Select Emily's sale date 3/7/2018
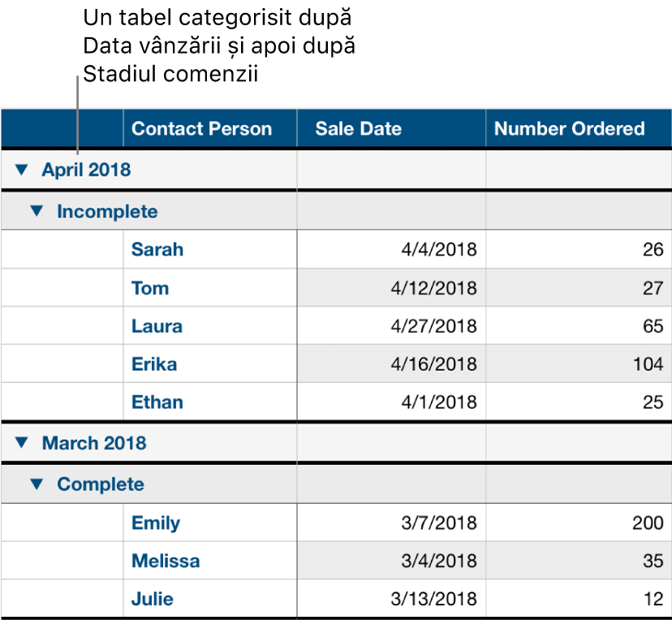Image resolution: width=672 pixels, height=620 pixels. tap(430, 523)
